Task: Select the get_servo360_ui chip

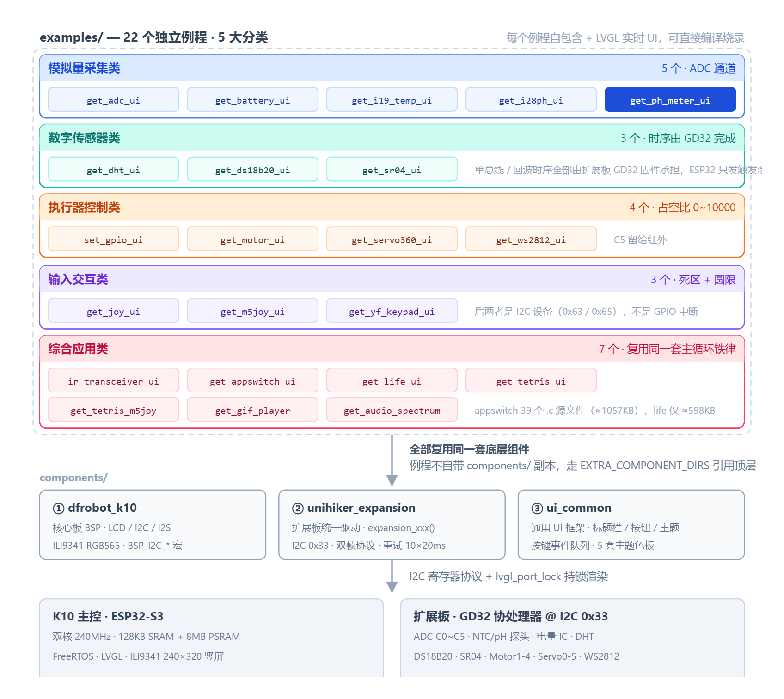Action: tap(392, 239)
